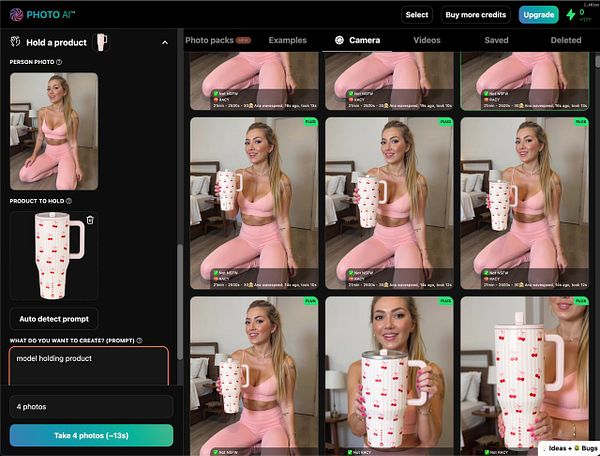Click the PERSON PHOTO label
Viewport: 600px width, 456px height.
tap(32, 62)
